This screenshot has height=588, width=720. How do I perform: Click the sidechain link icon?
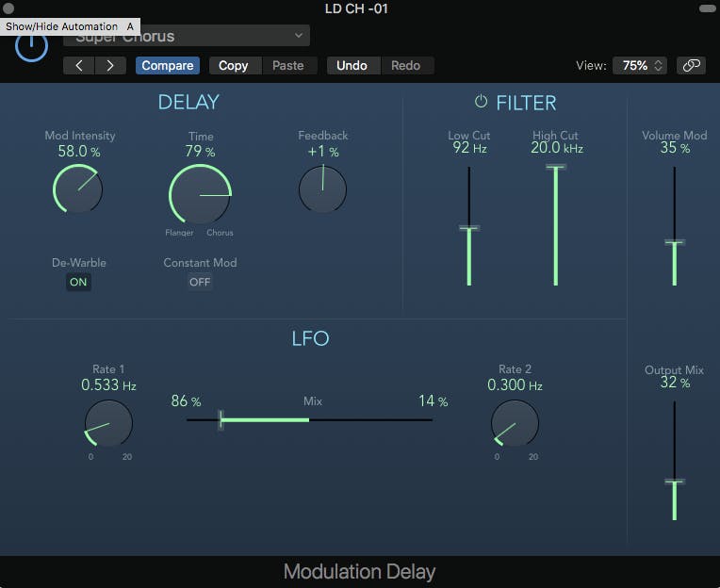tap(691, 65)
